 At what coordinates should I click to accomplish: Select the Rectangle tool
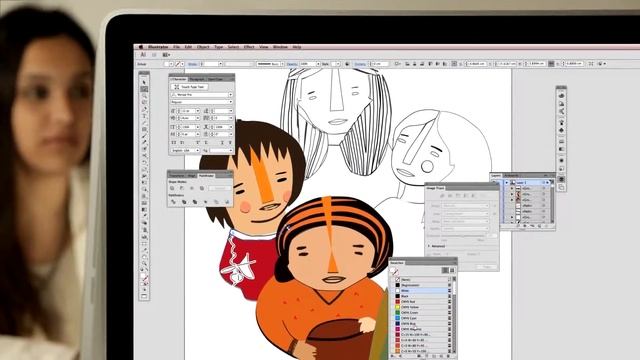(x=144, y=129)
